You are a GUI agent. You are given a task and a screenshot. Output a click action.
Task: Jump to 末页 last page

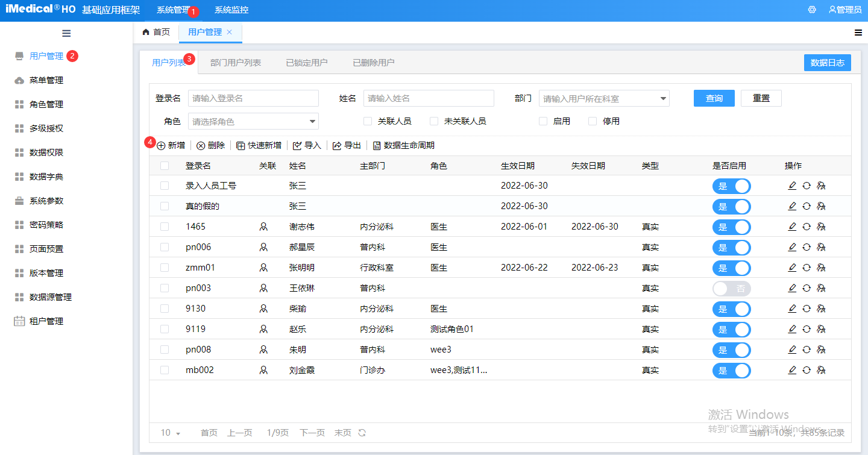pyautogui.click(x=342, y=433)
